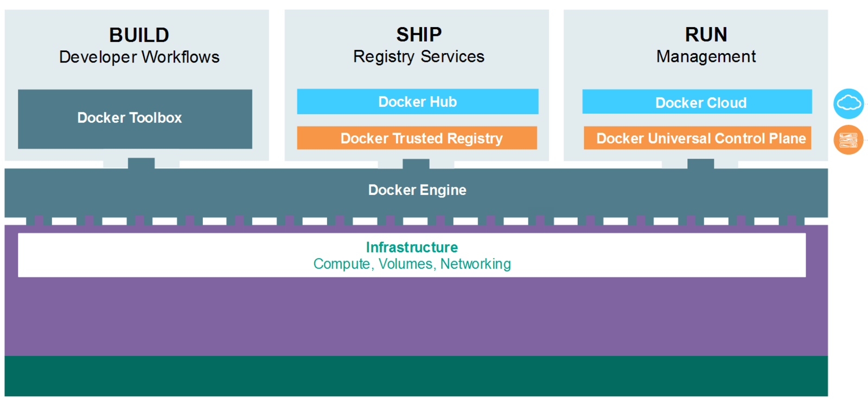868x400 pixels.
Task: Select the Registry Services subtitle
Action: pyautogui.click(x=419, y=56)
